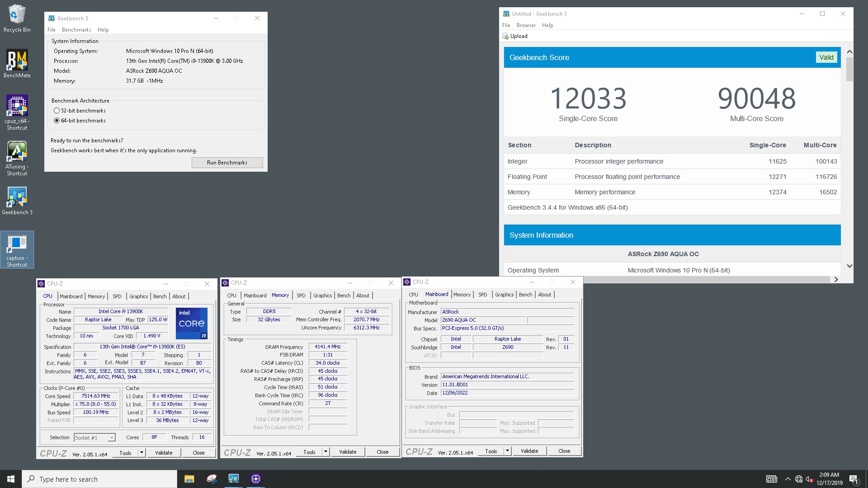The image size is (868, 488).
Task: Click the DRAM Frequency value field
Action: click(x=328, y=347)
